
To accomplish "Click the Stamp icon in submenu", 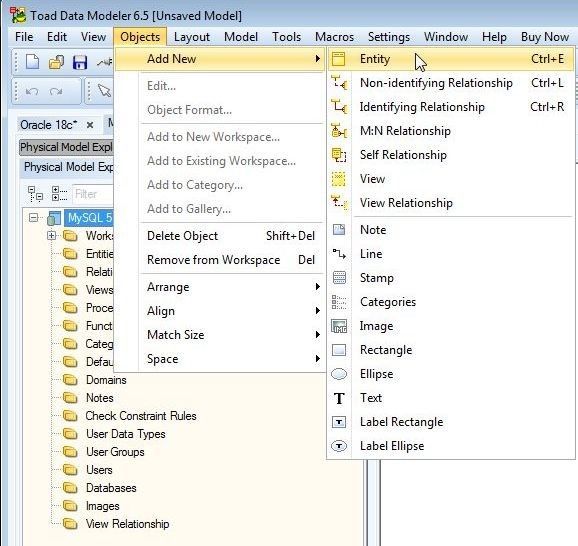I will pyautogui.click(x=339, y=278).
